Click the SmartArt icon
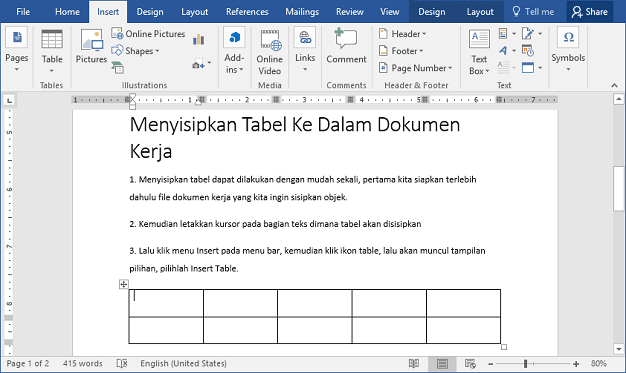Screen dimensions: 626x373 click(117, 67)
